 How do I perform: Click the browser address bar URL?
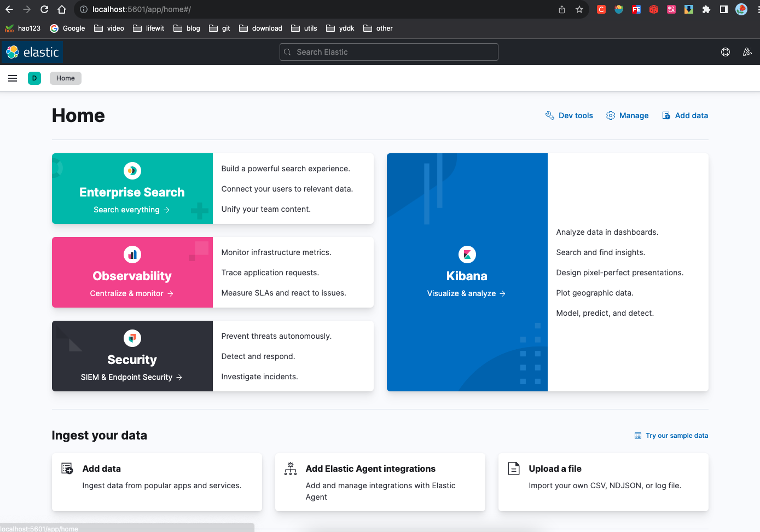coord(142,9)
